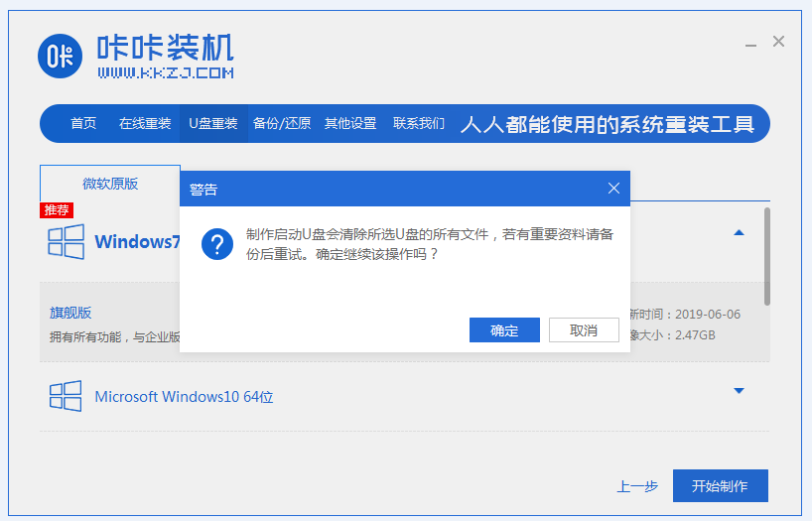The width and height of the screenshot is (812, 521).
Task: Expand the Microsoft Windows10 64位 entry
Action: pyautogui.click(x=739, y=391)
